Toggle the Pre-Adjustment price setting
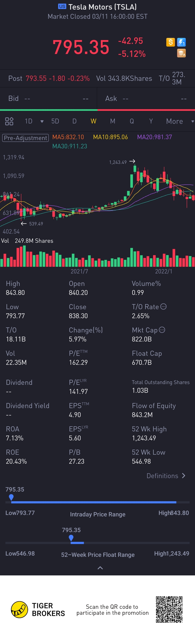 25,138
